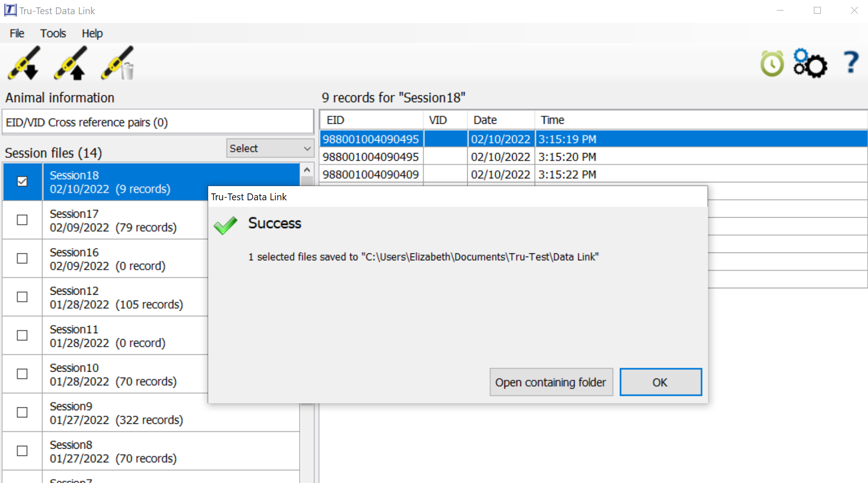Minimize the Tru-Test Data Link window
The image size is (868, 483).
780,10
